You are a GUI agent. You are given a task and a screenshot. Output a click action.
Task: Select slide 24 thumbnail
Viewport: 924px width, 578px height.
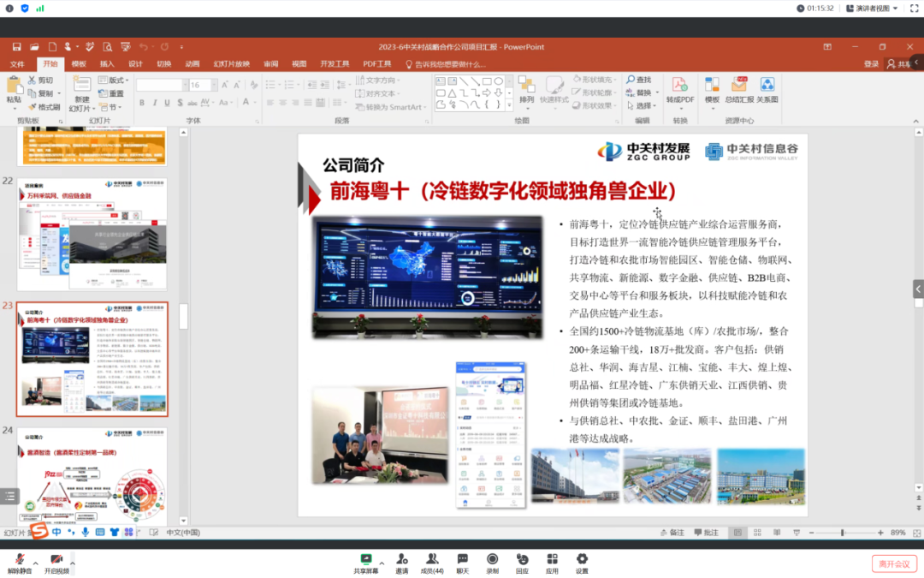[x=92, y=477]
